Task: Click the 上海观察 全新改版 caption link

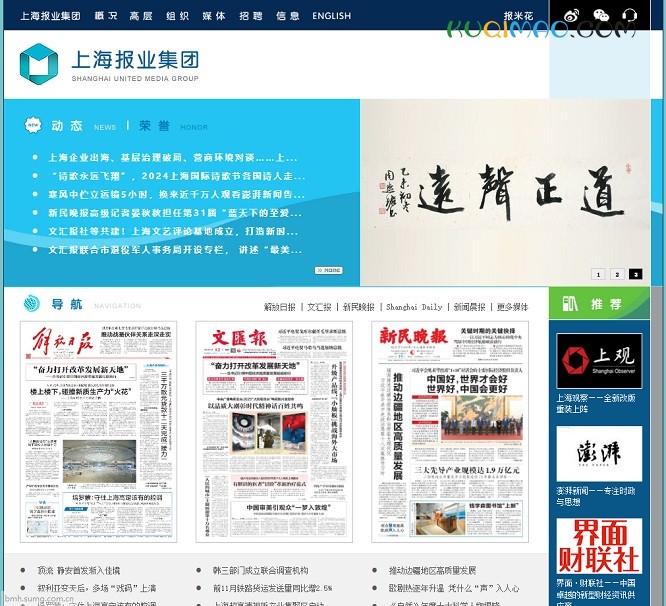Action: 596,403
